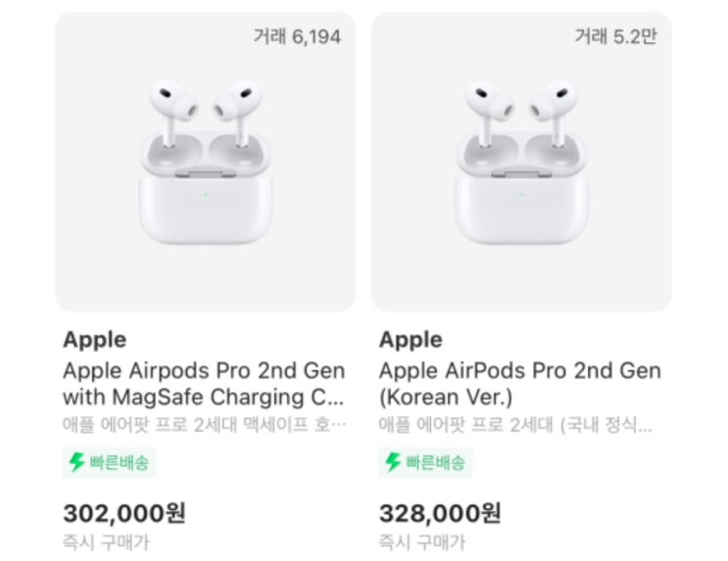Click the AirPods case in the left card
The height and width of the screenshot is (561, 728).
tap(205, 189)
